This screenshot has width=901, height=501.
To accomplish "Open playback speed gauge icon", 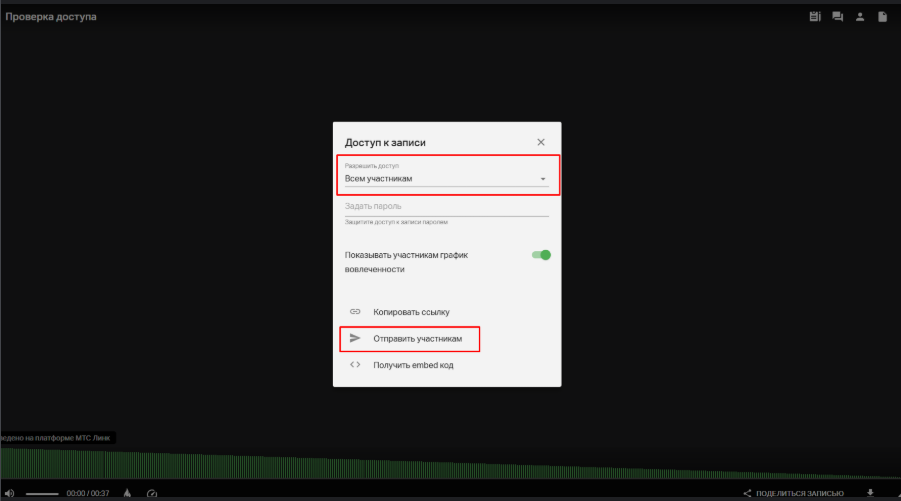I will (152, 493).
